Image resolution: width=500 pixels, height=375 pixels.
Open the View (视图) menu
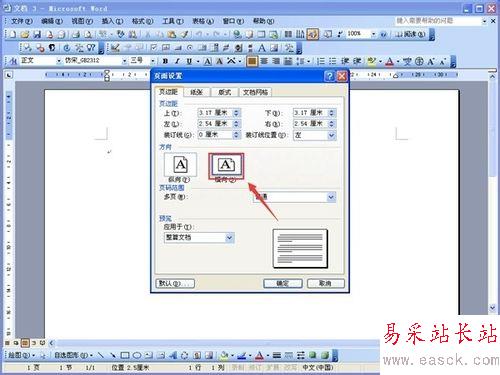tap(82, 21)
